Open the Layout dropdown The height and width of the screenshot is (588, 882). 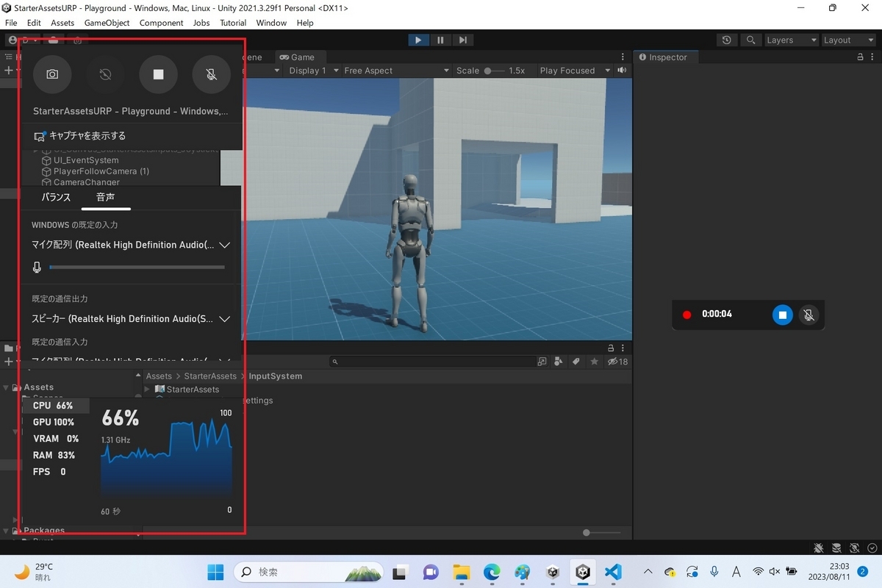848,40
